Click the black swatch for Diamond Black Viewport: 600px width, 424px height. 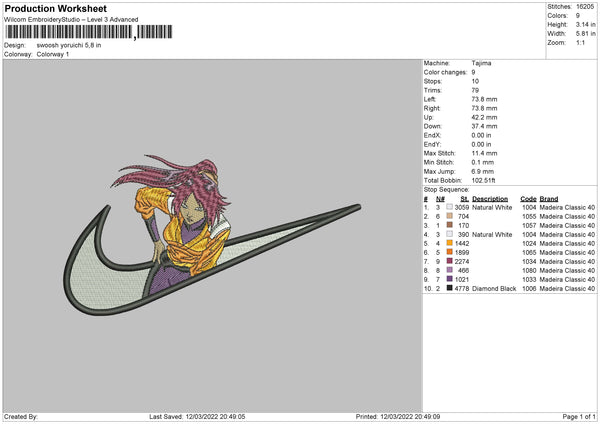pos(449,288)
